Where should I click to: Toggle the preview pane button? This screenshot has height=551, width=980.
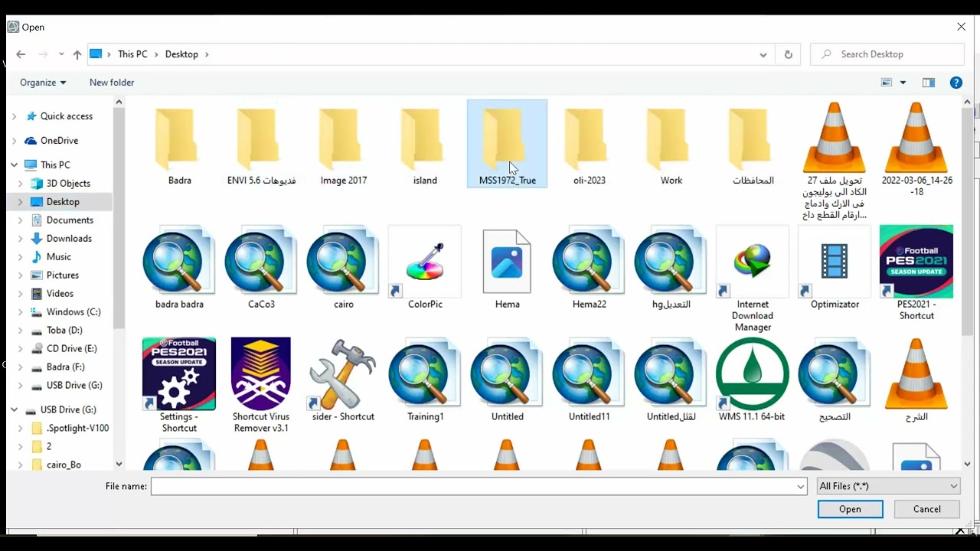point(929,83)
